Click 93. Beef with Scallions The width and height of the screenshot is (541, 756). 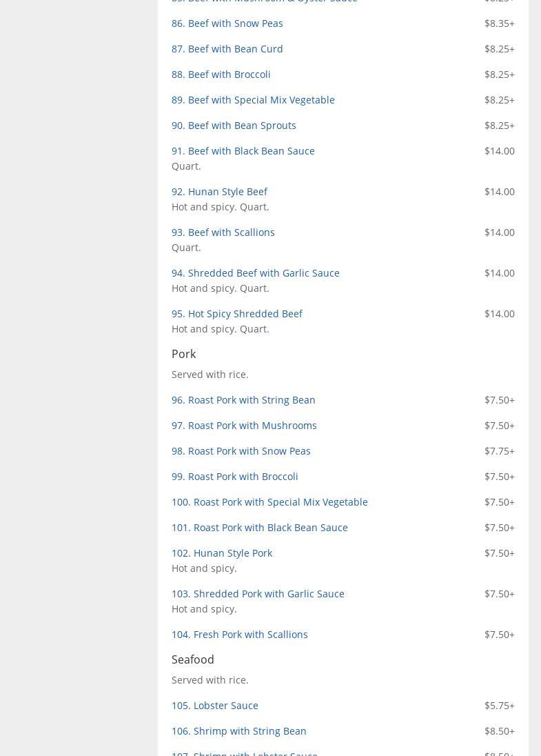(x=223, y=232)
